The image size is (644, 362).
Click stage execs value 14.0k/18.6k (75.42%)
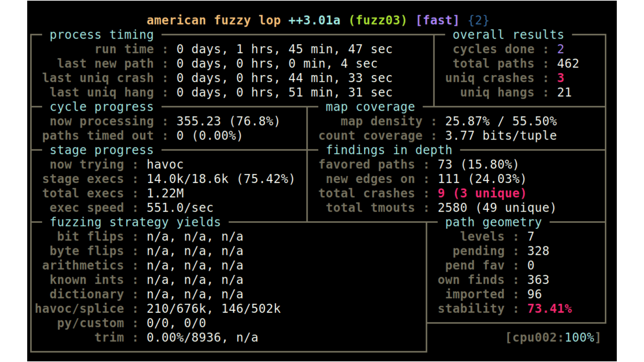point(221,179)
